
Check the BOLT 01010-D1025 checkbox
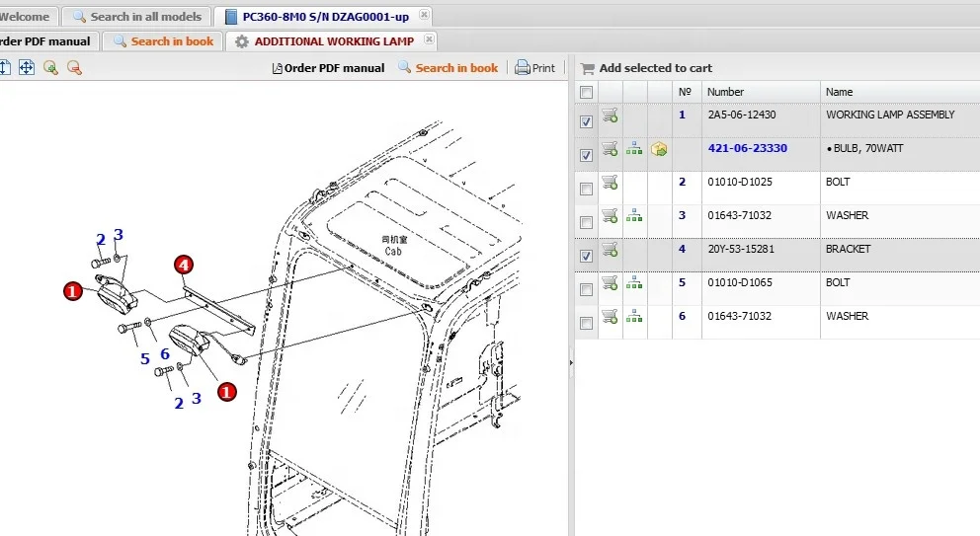[x=586, y=189]
